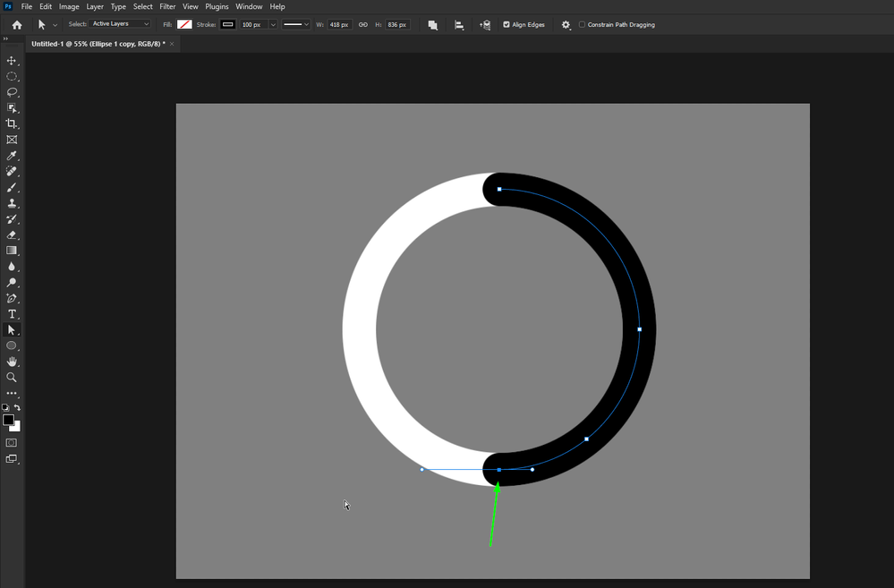
Task: Select the Type tool
Action: tap(12, 313)
